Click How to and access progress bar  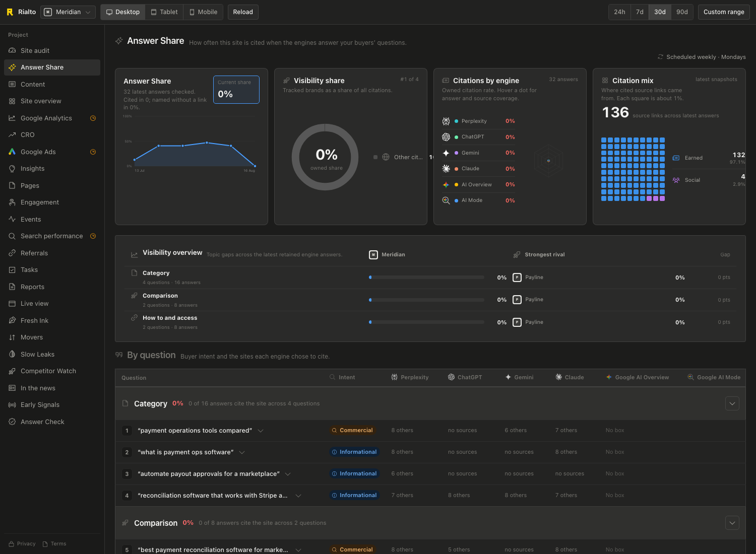click(426, 322)
